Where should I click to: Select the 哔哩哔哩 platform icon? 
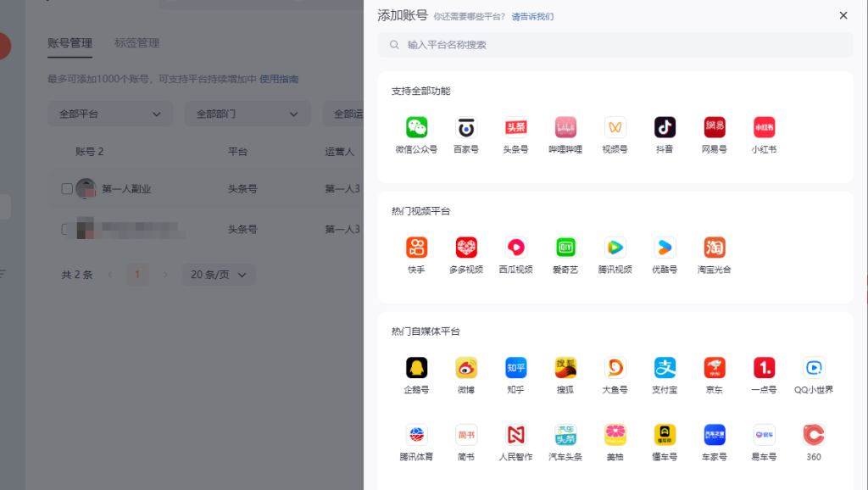pyautogui.click(x=565, y=128)
